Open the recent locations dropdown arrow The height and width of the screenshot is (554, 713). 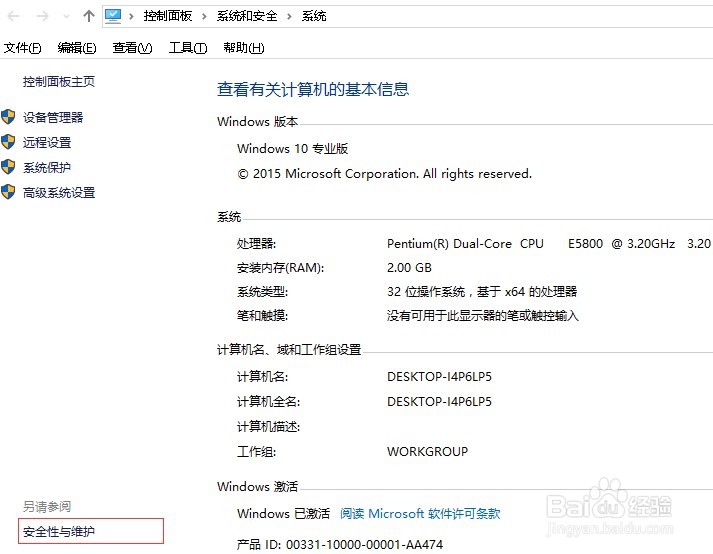(66, 16)
